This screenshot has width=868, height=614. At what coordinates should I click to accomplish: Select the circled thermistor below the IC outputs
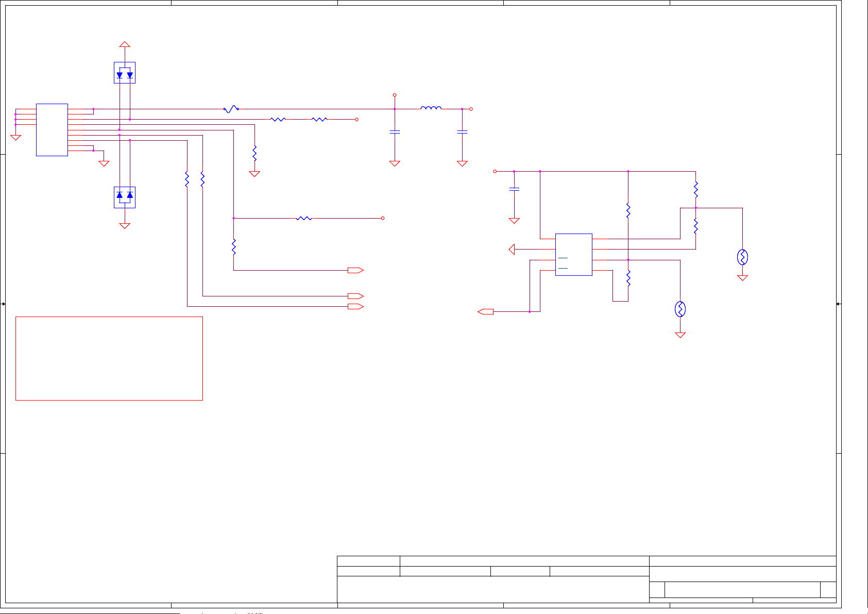[680, 309]
